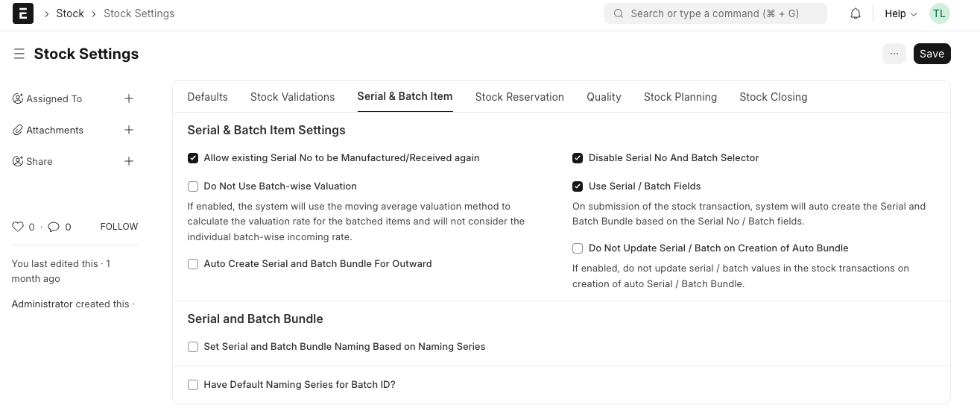The width and height of the screenshot is (980, 411).
Task: Click plus icon next to Assigned To
Action: pyautogui.click(x=129, y=98)
